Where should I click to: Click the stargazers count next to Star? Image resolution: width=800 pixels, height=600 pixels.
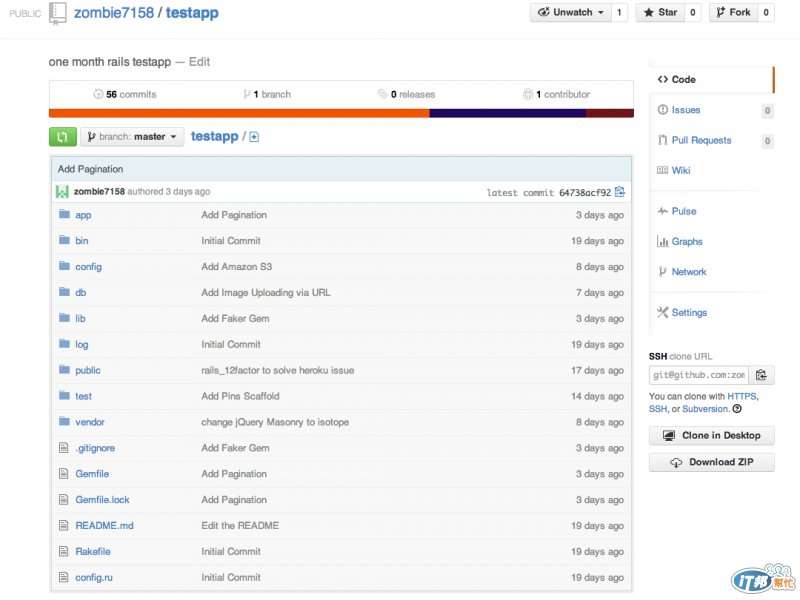pos(692,12)
